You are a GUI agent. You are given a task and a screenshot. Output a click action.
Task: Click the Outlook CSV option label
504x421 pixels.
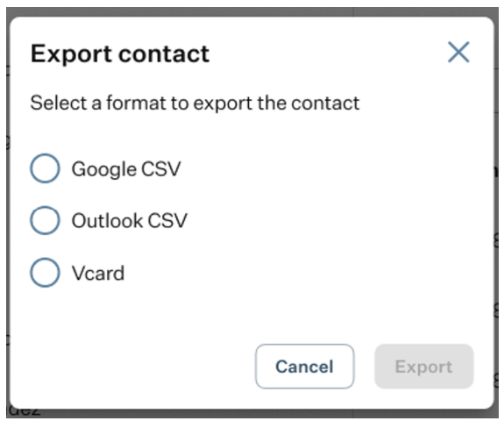(x=129, y=221)
